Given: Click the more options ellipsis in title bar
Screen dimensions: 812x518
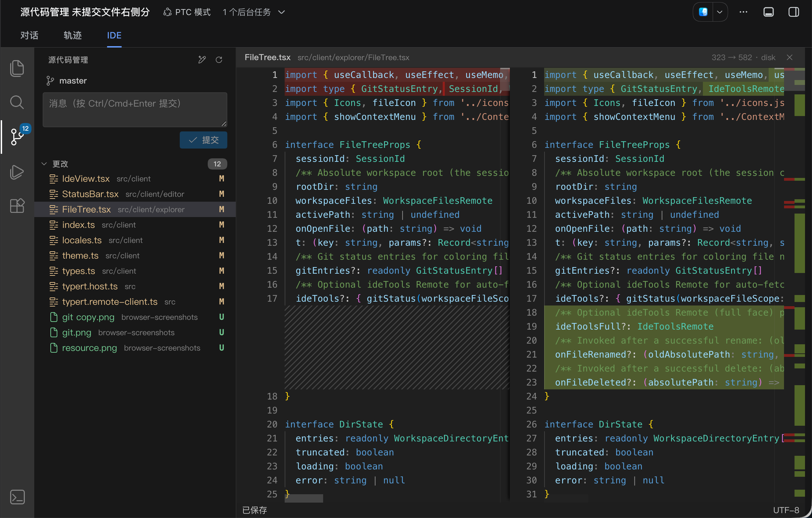Looking at the screenshot, I should [x=743, y=12].
